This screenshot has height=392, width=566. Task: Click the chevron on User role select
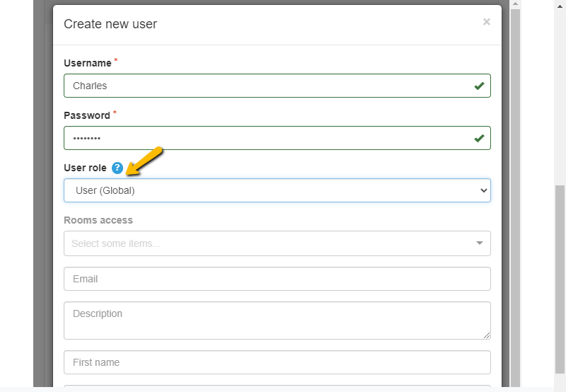point(484,190)
